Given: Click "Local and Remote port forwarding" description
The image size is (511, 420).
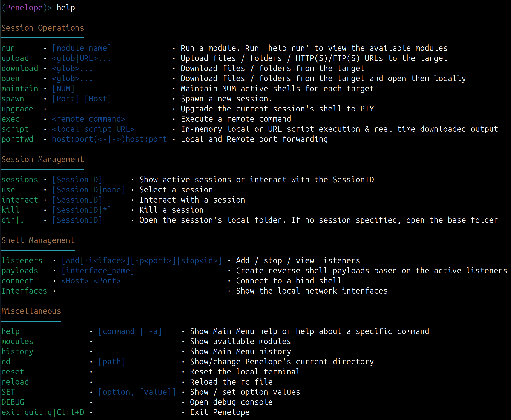Looking at the screenshot, I should coord(254,139).
